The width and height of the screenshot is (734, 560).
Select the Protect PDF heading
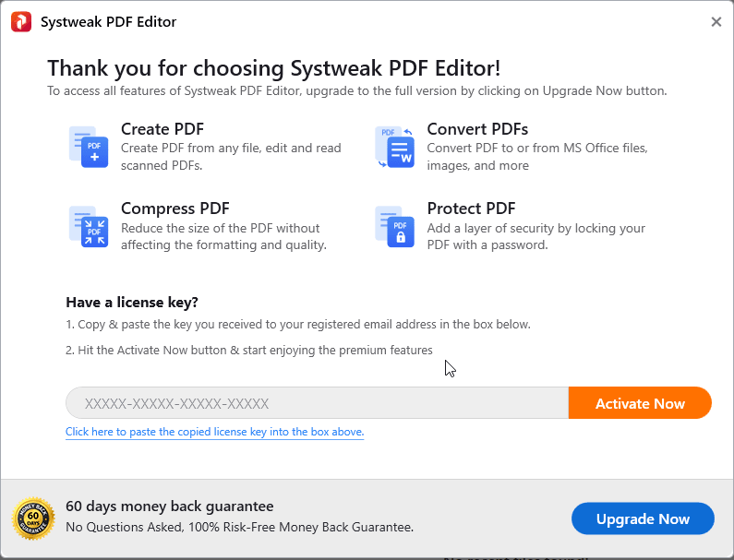[471, 209]
